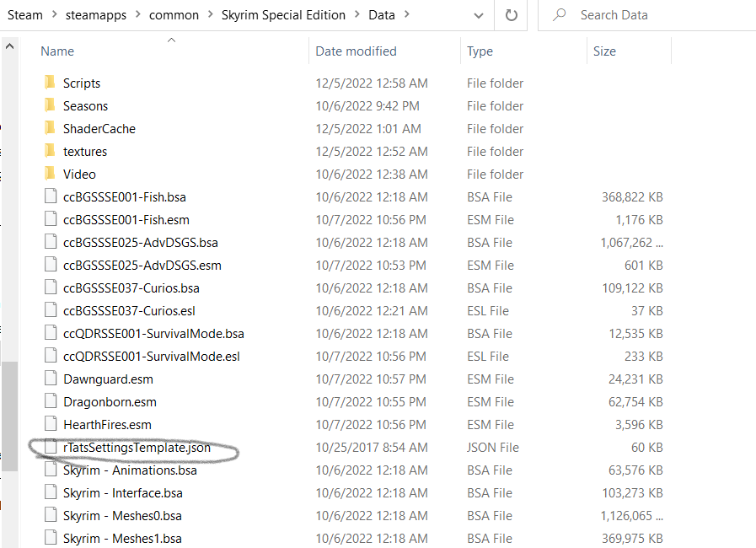
Task: Click the search magnifier icon
Action: (560, 15)
